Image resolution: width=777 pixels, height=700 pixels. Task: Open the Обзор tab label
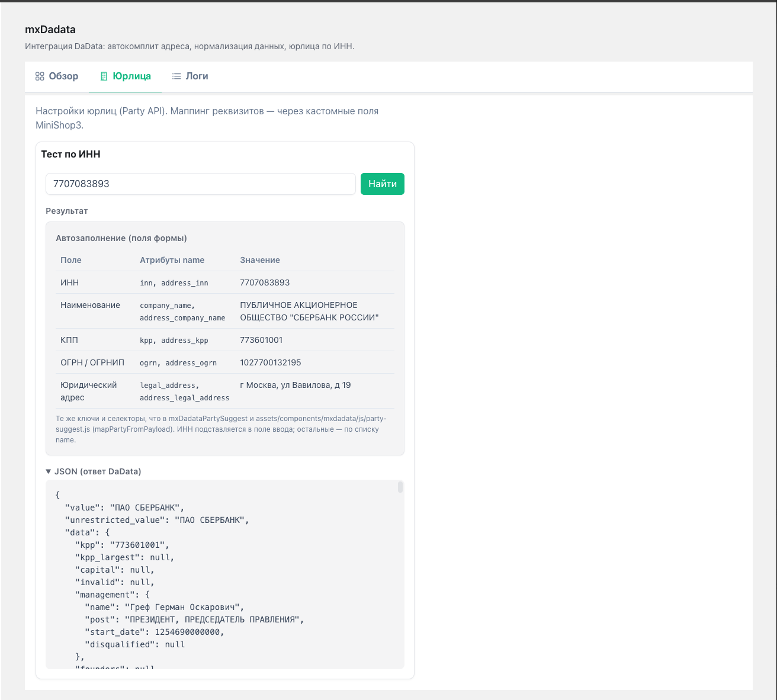[63, 76]
